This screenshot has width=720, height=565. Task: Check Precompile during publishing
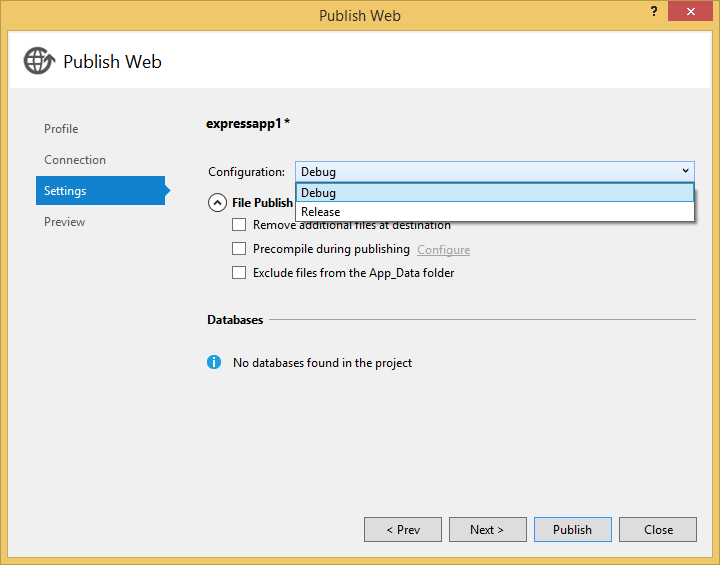(x=239, y=249)
